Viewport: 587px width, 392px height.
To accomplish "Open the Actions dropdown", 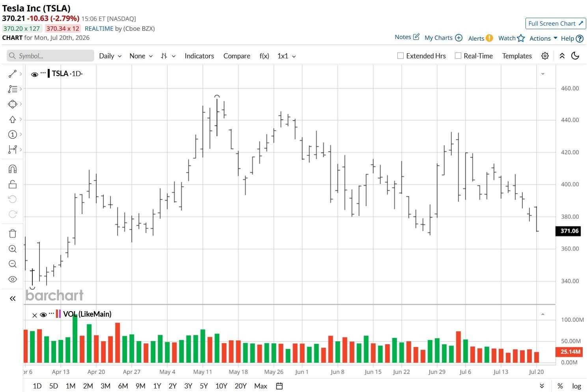I will [543, 38].
